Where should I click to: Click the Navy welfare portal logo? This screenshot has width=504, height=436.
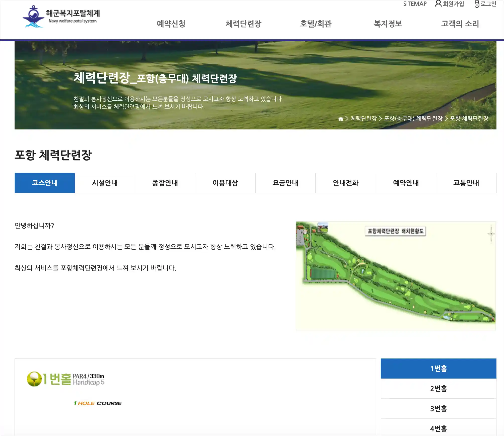tap(61, 17)
